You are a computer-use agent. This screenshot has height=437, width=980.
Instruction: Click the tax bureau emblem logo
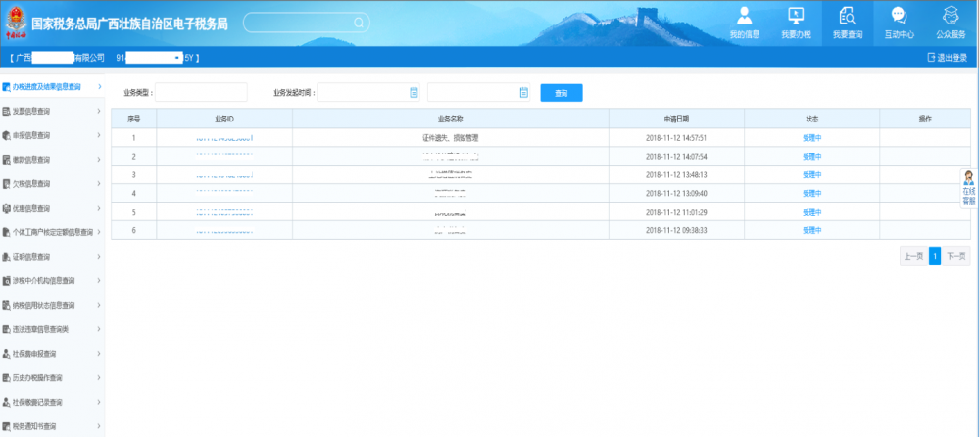click(17, 22)
